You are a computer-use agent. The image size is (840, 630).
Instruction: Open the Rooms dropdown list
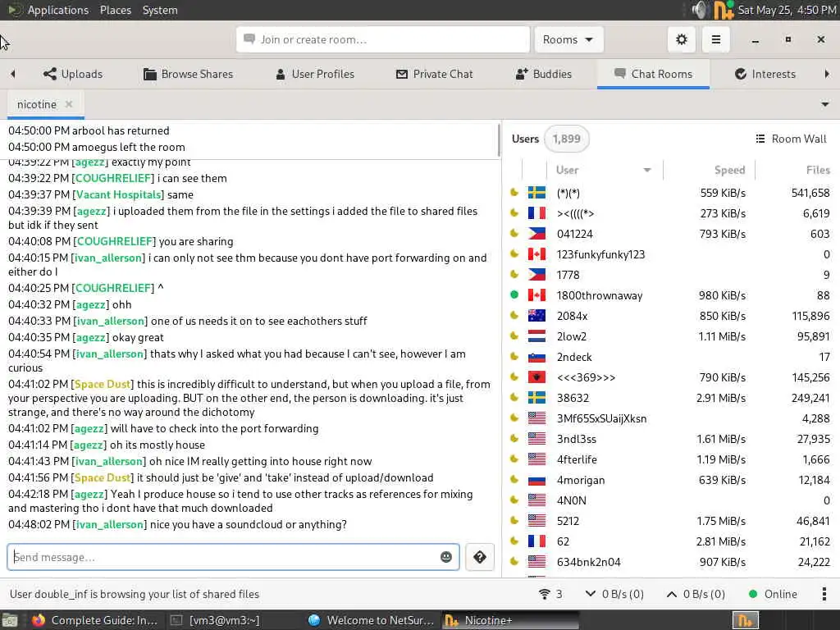[x=568, y=39]
